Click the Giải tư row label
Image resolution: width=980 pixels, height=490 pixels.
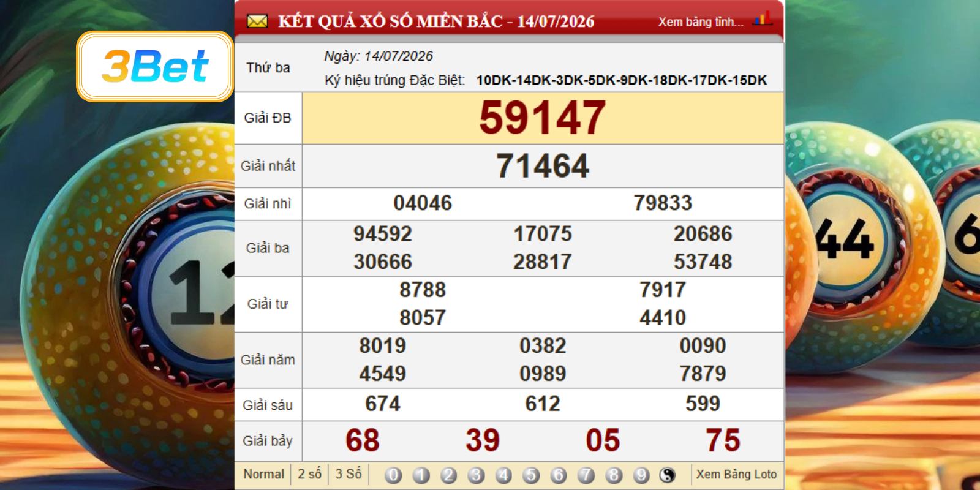click(x=268, y=304)
